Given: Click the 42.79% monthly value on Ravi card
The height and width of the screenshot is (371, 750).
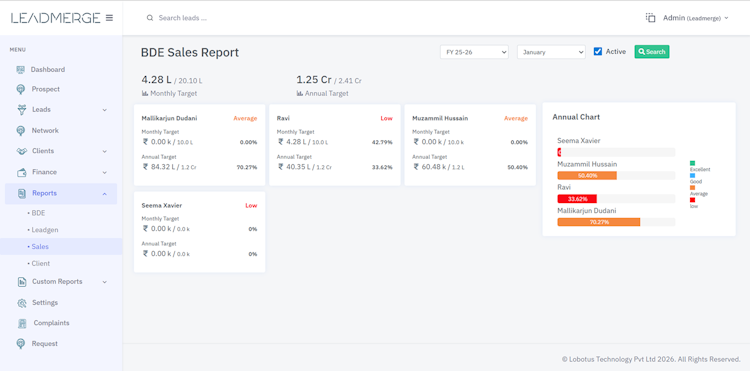Looking at the screenshot, I should pyautogui.click(x=382, y=142).
